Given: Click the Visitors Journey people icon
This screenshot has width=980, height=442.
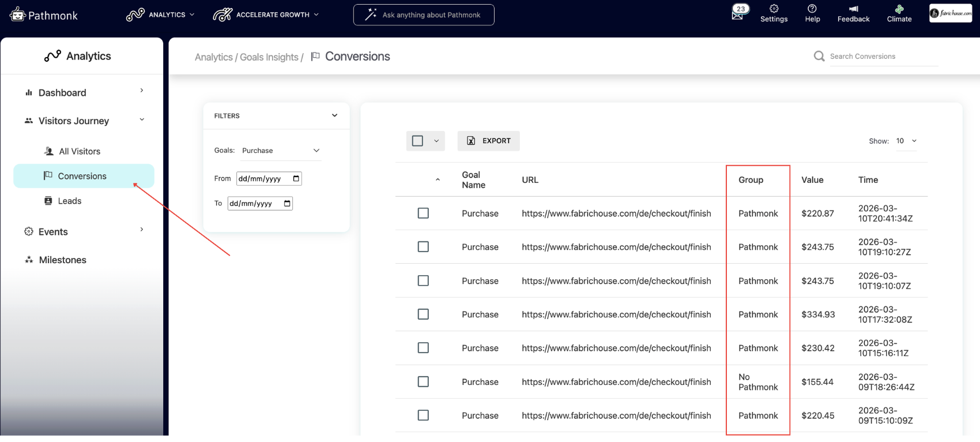Looking at the screenshot, I should (x=29, y=121).
